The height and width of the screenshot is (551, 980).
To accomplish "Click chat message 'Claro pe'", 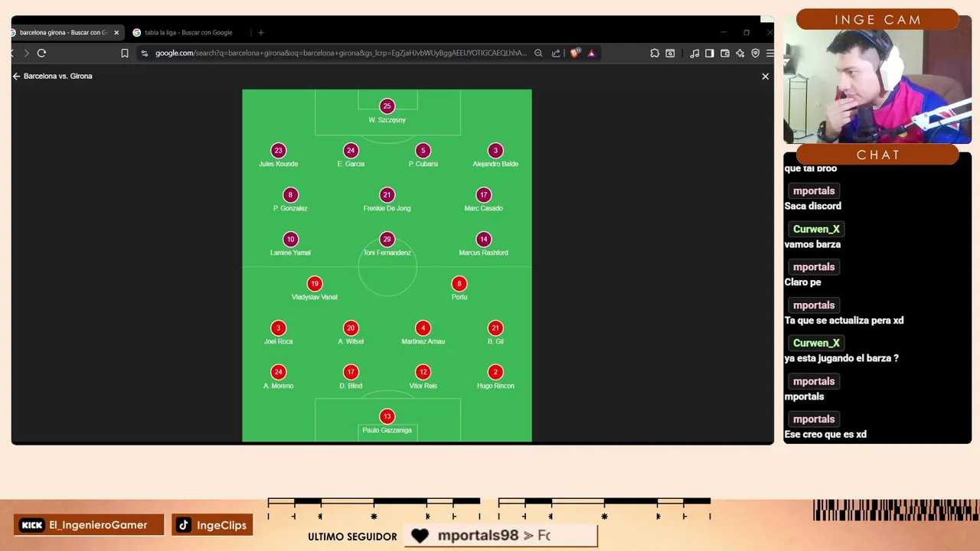I will [x=802, y=282].
